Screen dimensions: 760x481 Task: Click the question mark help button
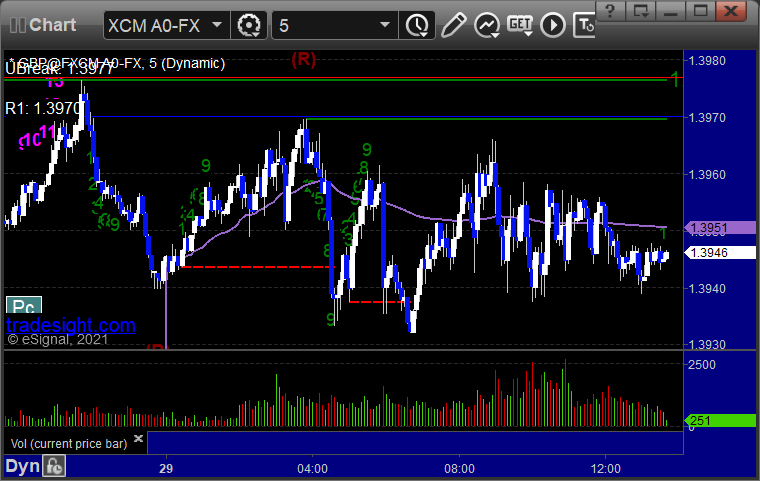(x=610, y=11)
